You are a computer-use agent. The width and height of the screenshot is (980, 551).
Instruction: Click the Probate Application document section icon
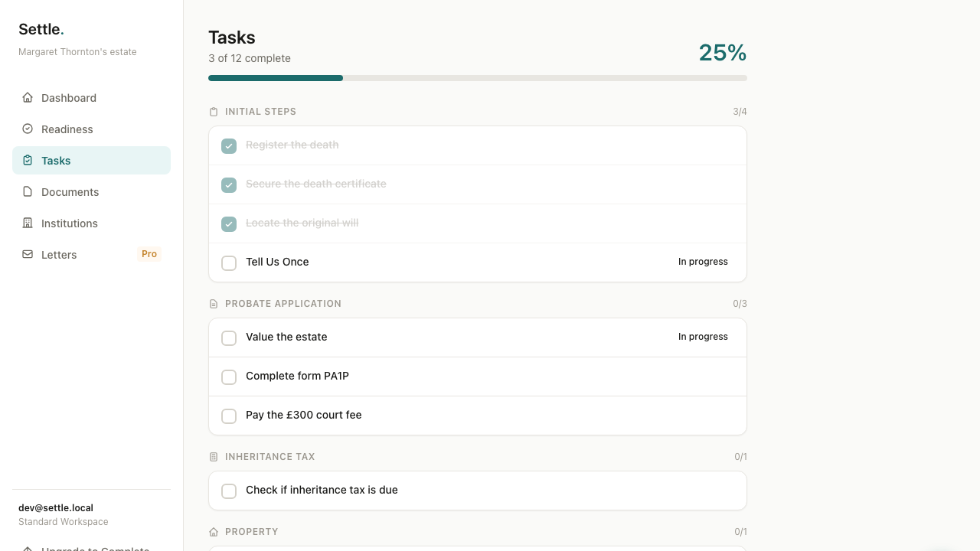tap(214, 304)
